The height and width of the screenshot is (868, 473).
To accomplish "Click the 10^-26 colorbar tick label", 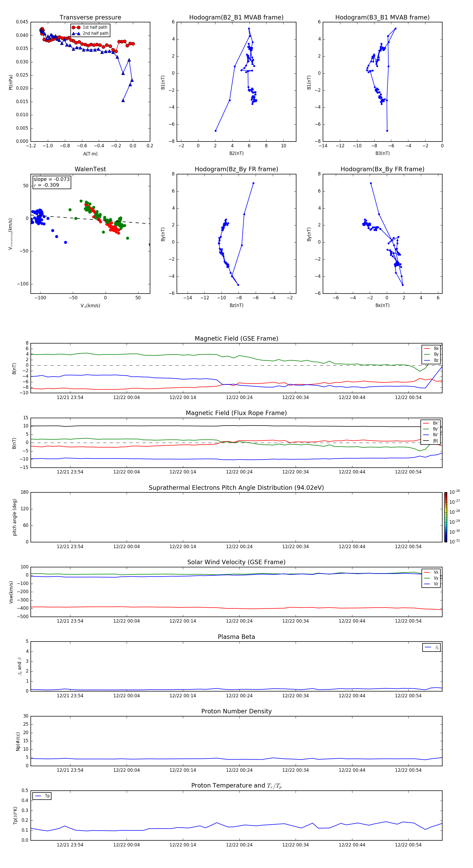I will pos(455,492).
